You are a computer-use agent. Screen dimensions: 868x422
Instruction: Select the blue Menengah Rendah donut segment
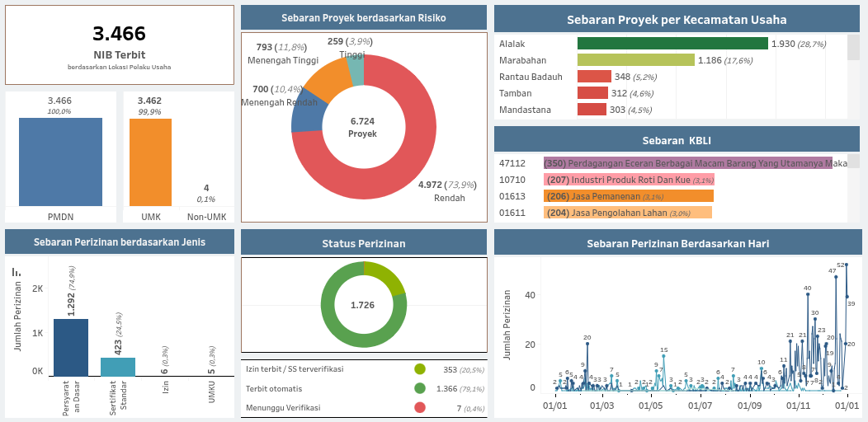click(306, 117)
